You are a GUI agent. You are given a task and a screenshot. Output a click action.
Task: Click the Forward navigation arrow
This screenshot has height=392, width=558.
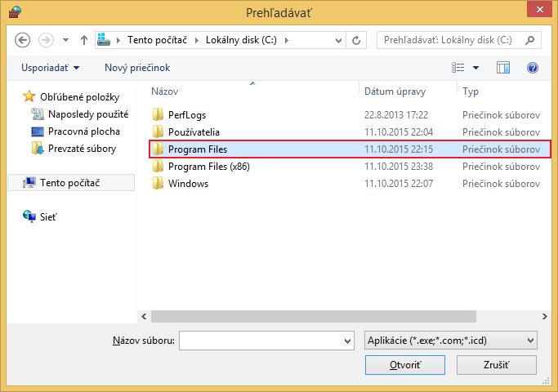point(46,40)
